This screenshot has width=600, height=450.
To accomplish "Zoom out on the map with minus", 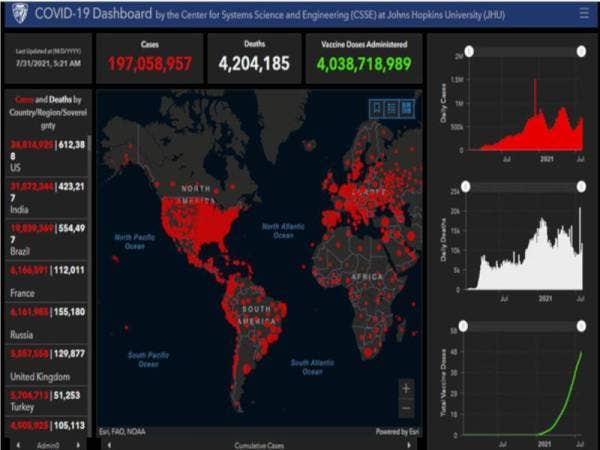I will [x=405, y=407].
